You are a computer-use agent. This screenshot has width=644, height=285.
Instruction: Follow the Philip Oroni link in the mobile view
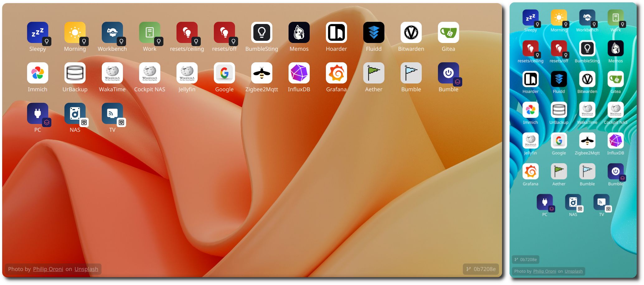tap(544, 271)
